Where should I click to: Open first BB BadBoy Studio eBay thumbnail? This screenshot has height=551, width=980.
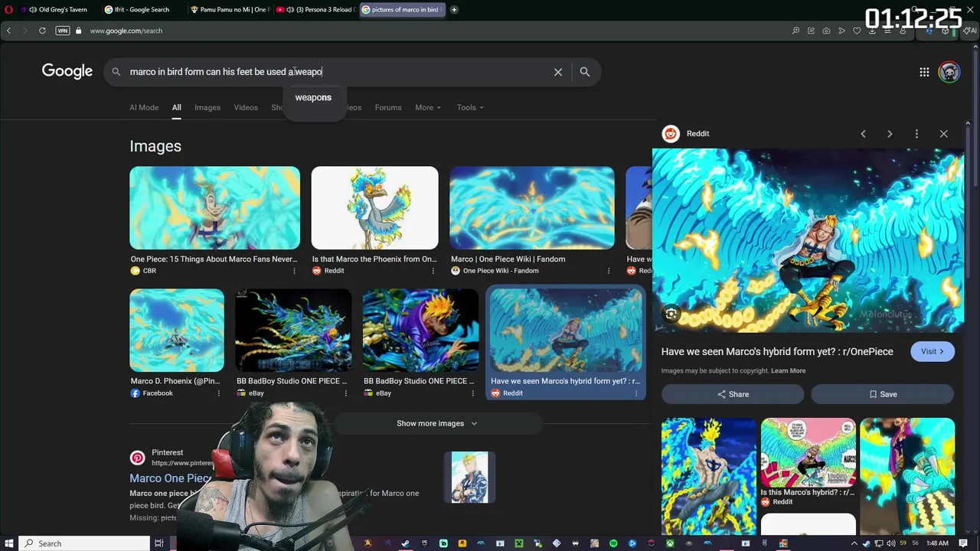293,330
